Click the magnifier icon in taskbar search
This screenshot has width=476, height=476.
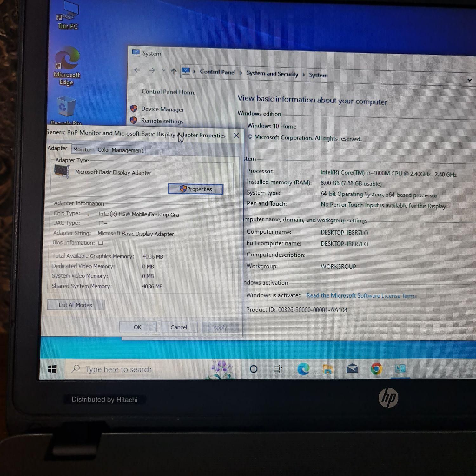coord(76,368)
